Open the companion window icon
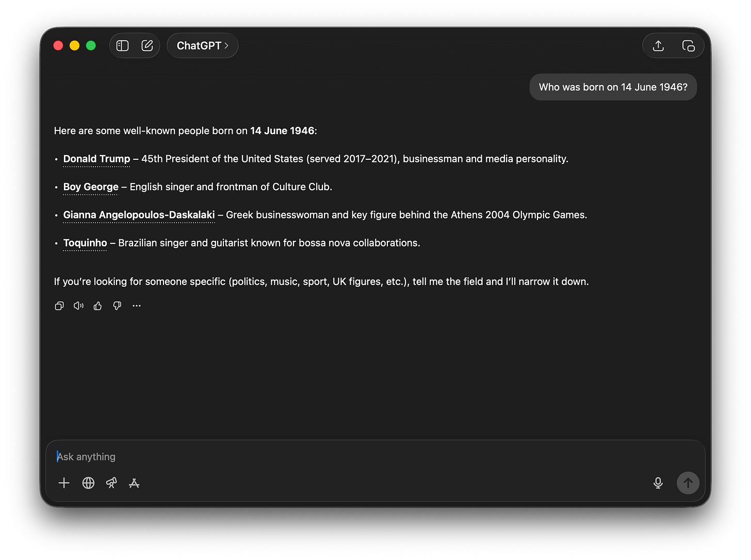Viewport: 751px width, 560px height. pos(688,46)
